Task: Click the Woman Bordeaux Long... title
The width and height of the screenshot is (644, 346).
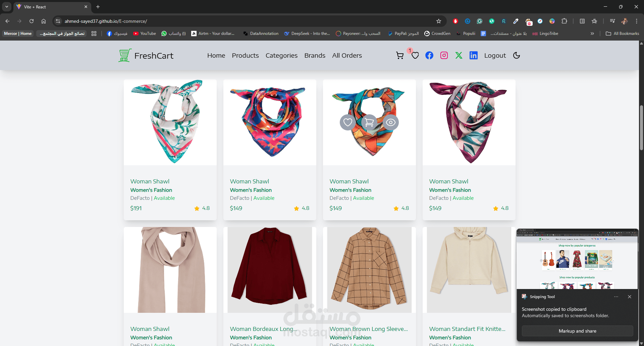Action: click(x=263, y=329)
